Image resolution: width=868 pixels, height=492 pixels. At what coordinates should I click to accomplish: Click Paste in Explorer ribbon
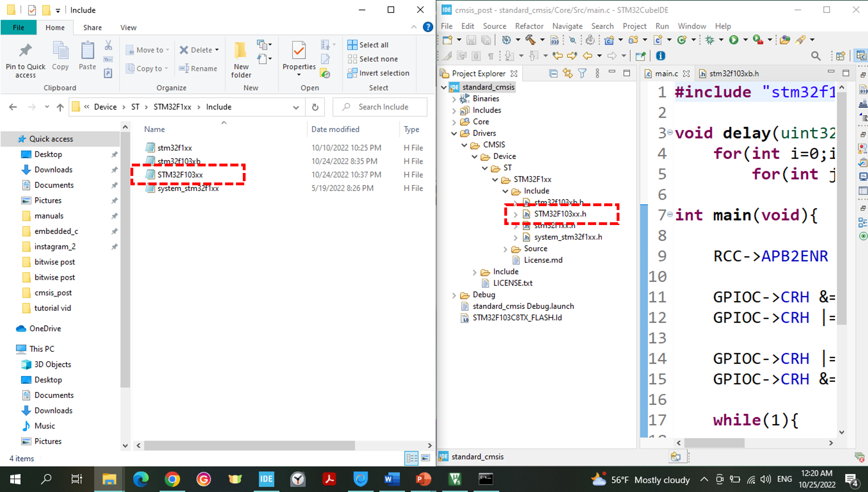click(x=87, y=56)
